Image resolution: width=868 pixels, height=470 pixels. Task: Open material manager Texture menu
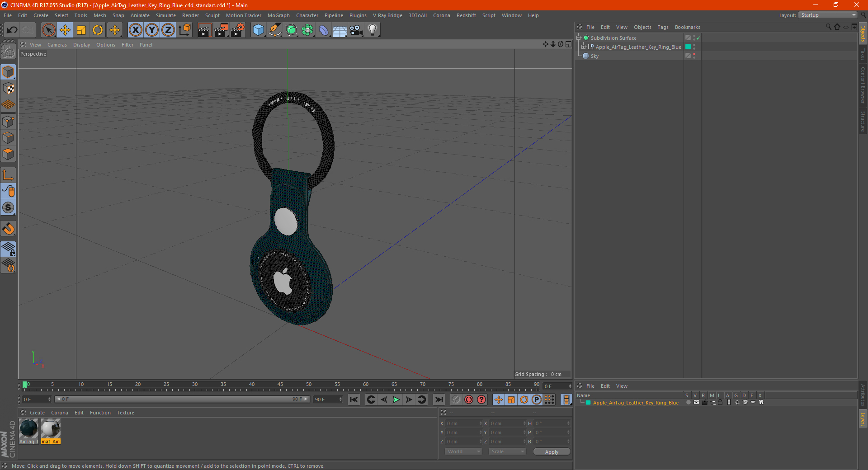[x=125, y=413]
